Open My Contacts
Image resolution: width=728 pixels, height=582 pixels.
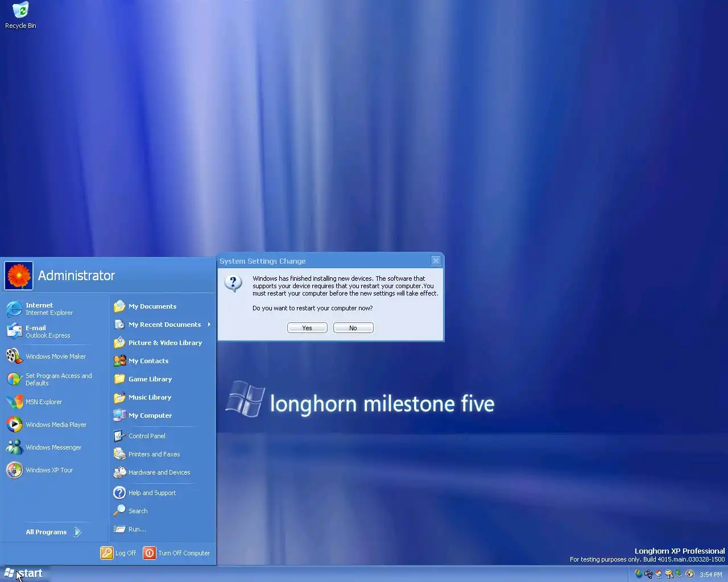tap(163, 361)
